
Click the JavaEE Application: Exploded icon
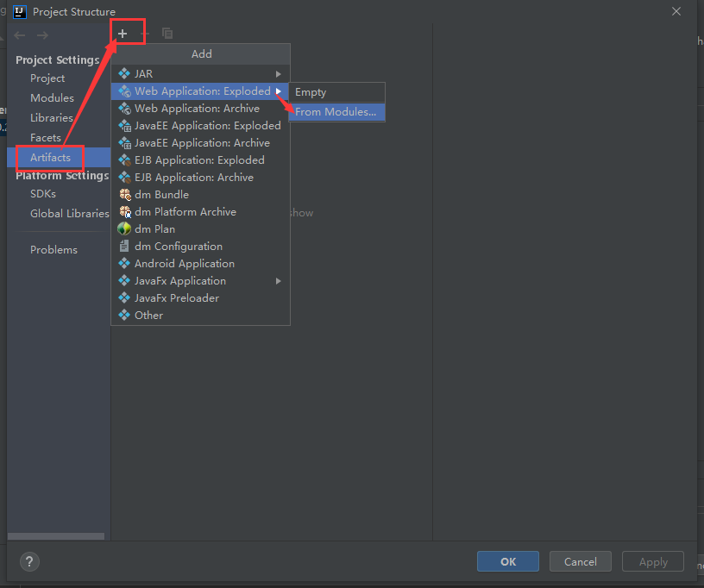(x=124, y=126)
